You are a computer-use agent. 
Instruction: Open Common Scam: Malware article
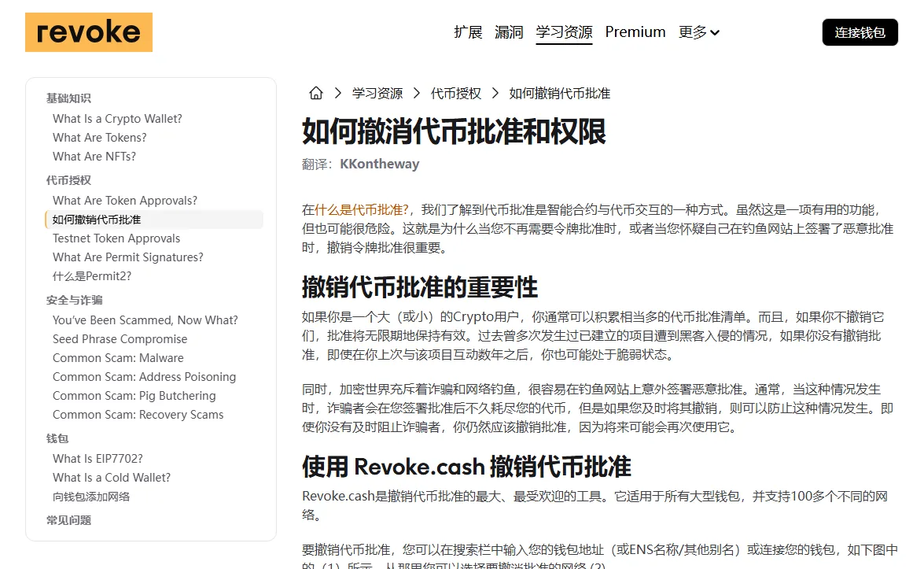(118, 358)
